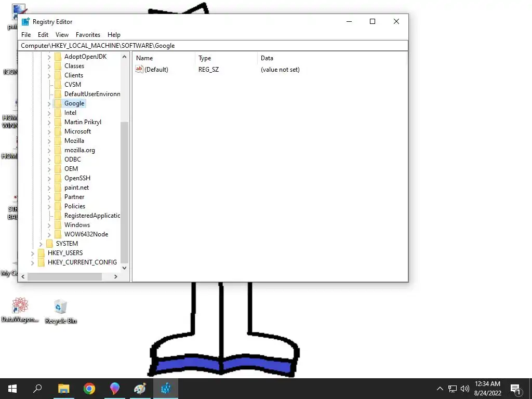The width and height of the screenshot is (532, 399).
Task: Open File Explorer from the taskbar
Action: coord(63,389)
